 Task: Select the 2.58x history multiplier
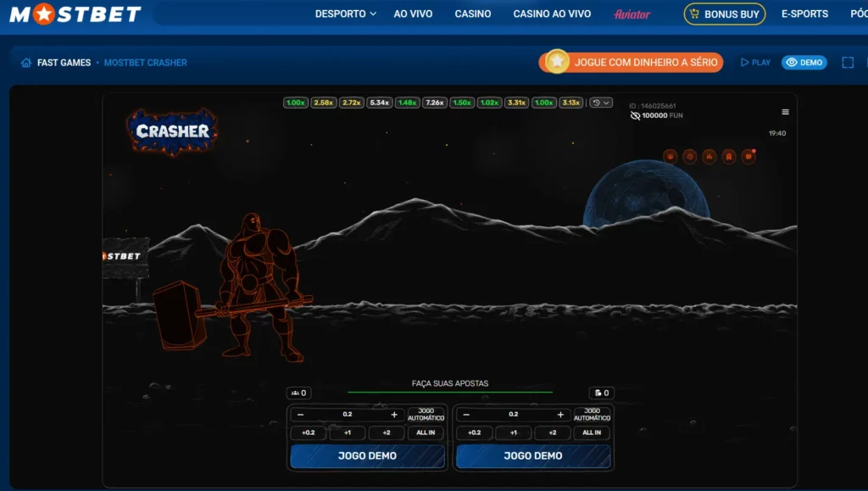323,103
